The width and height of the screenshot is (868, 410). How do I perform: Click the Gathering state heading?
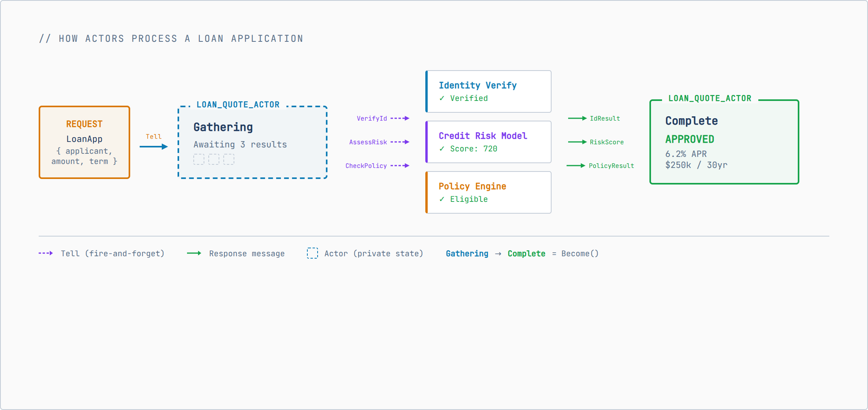click(x=223, y=127)
